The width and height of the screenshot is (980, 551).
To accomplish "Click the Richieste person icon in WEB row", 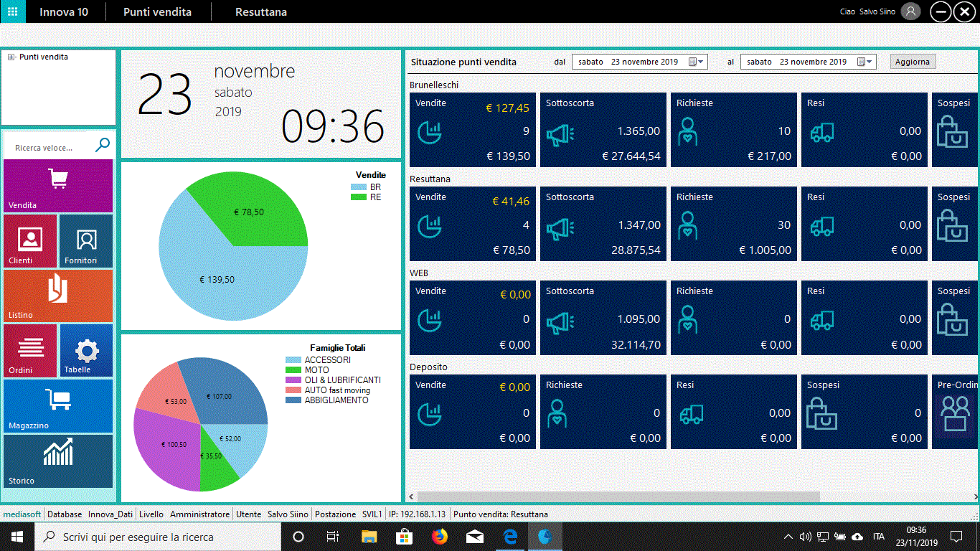I will pos(687,319).
